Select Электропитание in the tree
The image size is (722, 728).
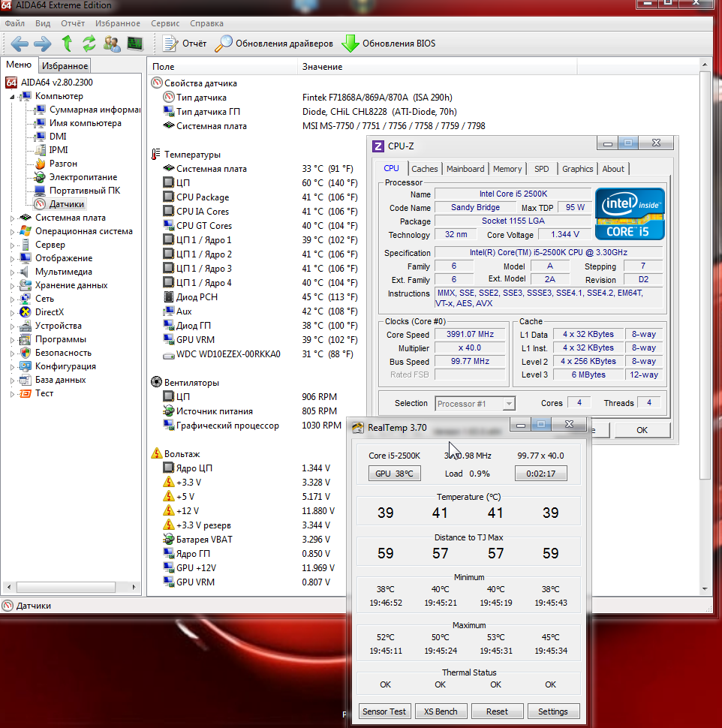[x=83, y=177]
